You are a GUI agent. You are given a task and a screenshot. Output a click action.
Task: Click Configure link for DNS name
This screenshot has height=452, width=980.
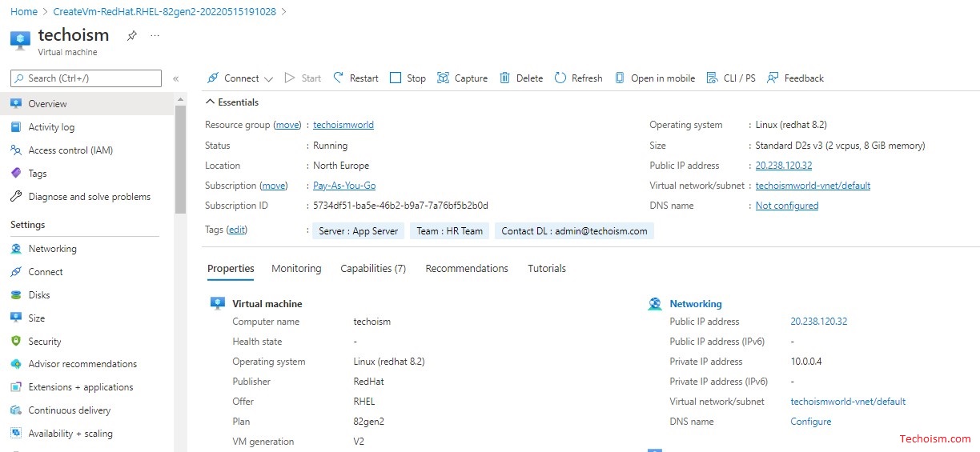click(x=811, y=422)
